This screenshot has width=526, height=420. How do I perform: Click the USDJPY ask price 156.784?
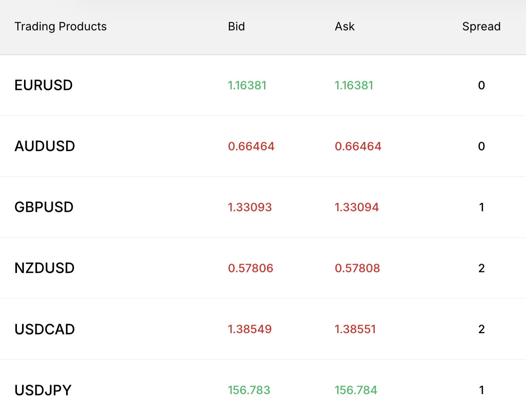[356, 390]
